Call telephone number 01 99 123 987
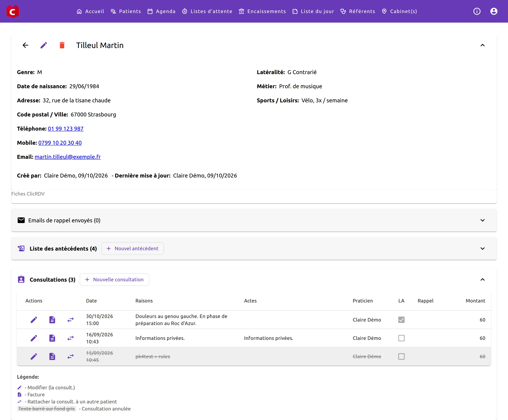 click(66, 129)
